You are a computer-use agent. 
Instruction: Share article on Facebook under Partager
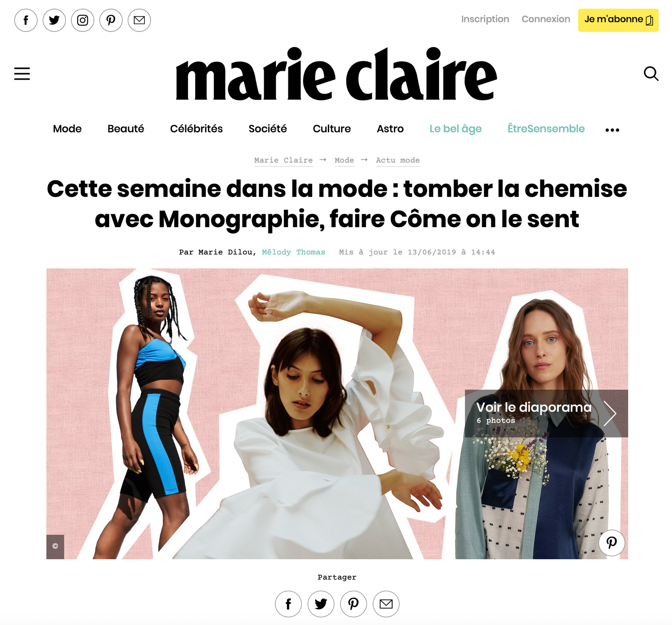click(288, 604)
